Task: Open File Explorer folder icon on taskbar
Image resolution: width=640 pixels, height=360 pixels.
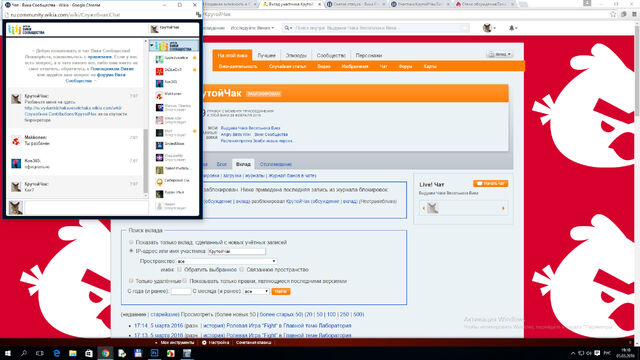Action: point(73,353)
